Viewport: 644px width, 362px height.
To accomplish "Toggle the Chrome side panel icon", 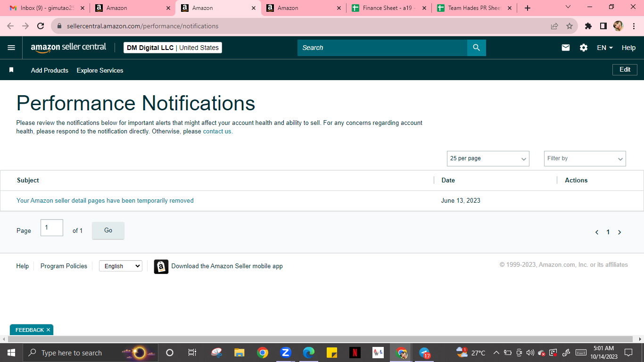I will [603, 26].
